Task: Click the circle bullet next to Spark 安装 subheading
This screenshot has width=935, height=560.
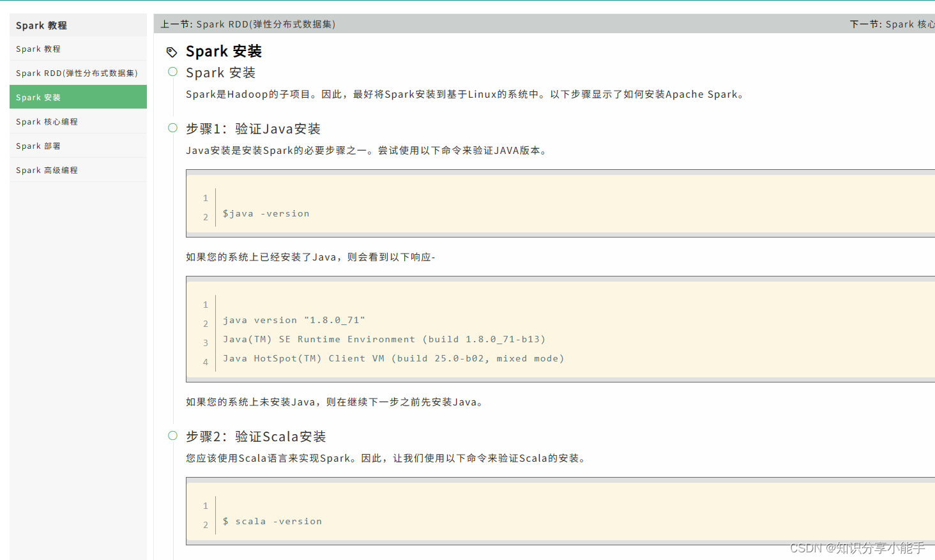Action: pos(172,72)
